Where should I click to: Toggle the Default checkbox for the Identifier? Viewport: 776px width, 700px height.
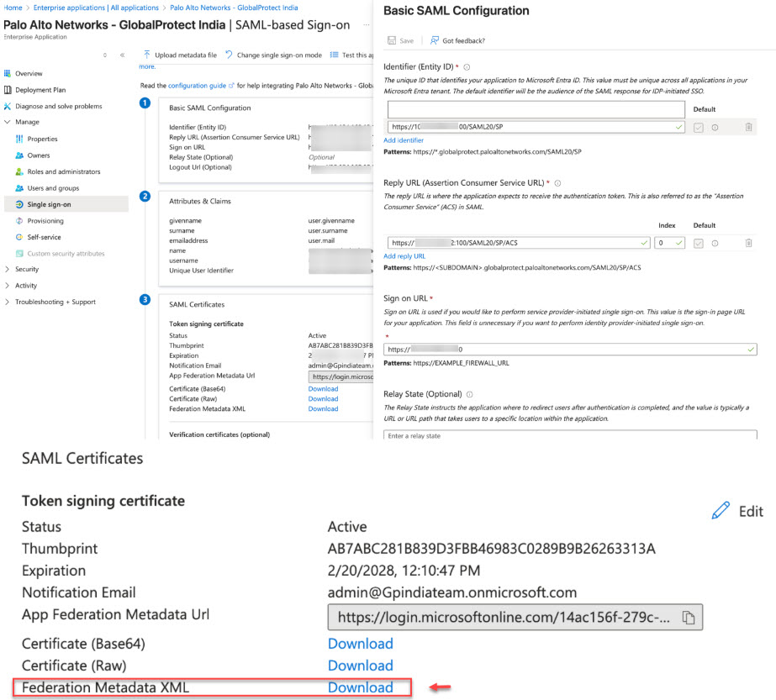click(699, 127)
